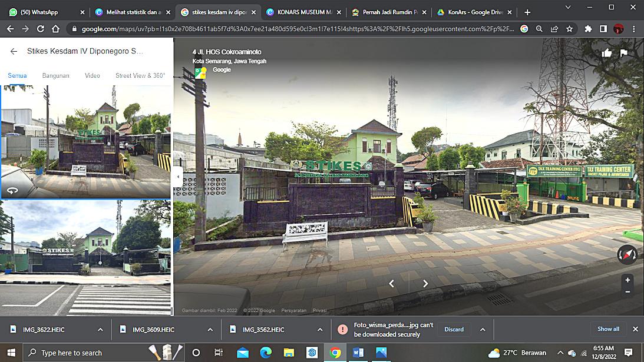Select the Bangunan photo category
Image resolution: width=644 pixels, height=362 pixels.
56,75
